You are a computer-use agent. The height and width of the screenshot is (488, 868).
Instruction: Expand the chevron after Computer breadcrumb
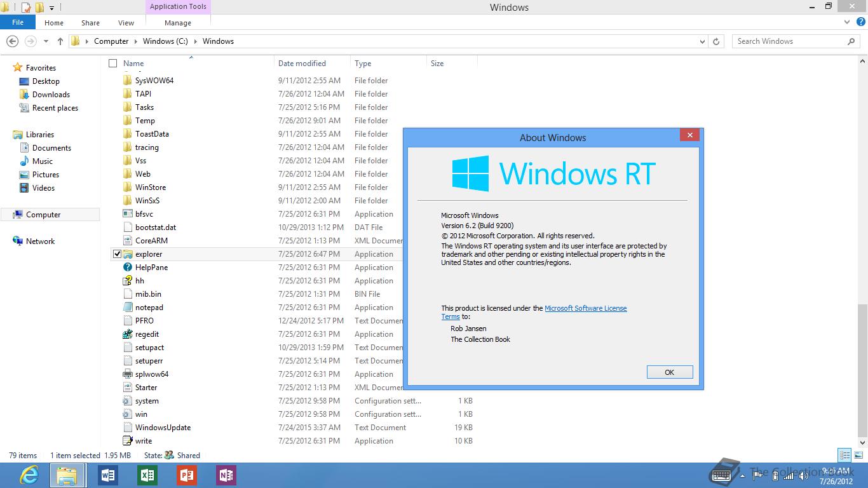click(x=135, y=41)
